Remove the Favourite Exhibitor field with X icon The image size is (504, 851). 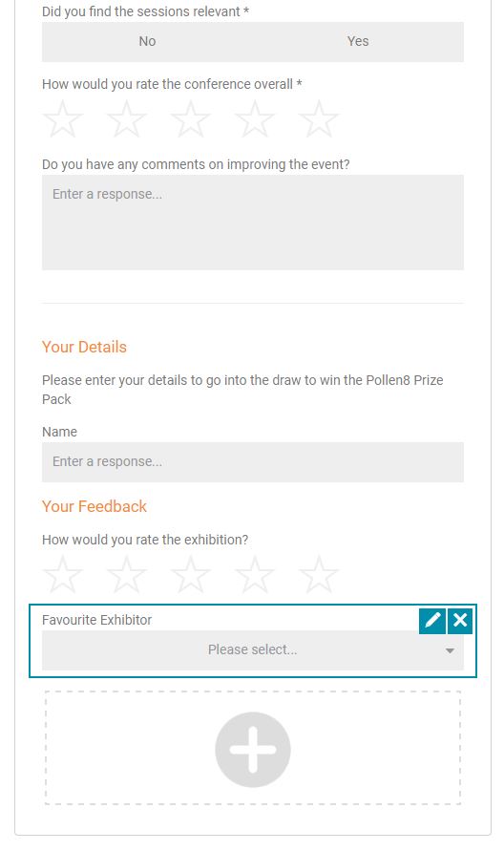click(460, 620)
